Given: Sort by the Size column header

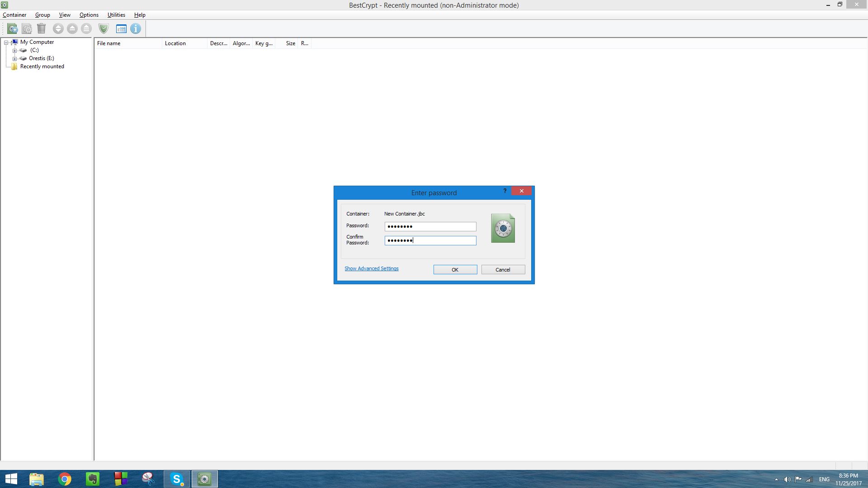Looking at the screenshot, I should tap(287, 43).
